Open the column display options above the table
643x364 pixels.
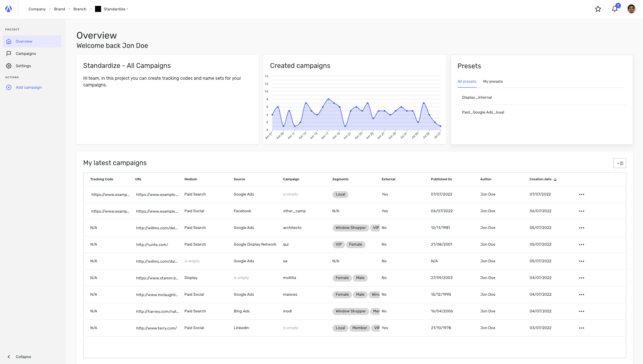click(x=621, y=163)
